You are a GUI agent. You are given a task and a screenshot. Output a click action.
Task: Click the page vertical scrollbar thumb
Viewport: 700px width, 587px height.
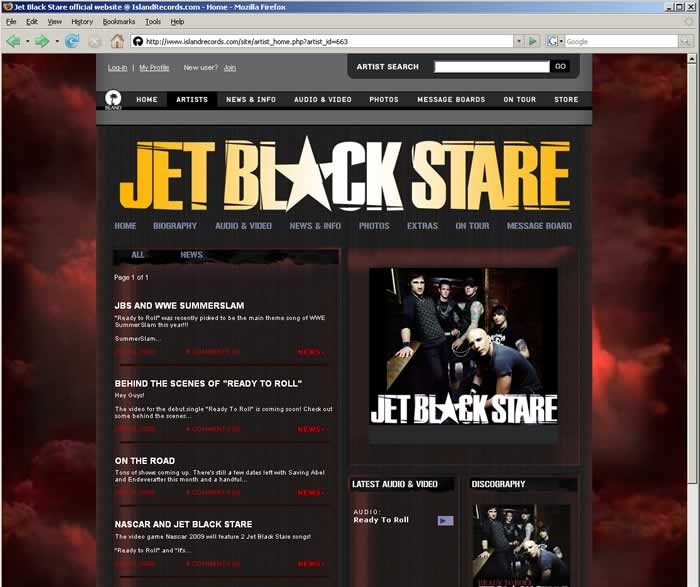click(692, 272)
